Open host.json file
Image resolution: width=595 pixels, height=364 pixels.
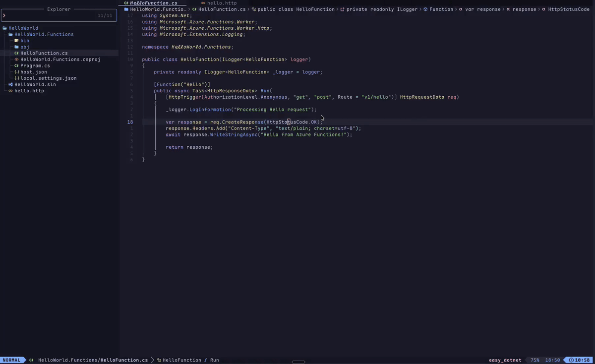tap(34, 72)
